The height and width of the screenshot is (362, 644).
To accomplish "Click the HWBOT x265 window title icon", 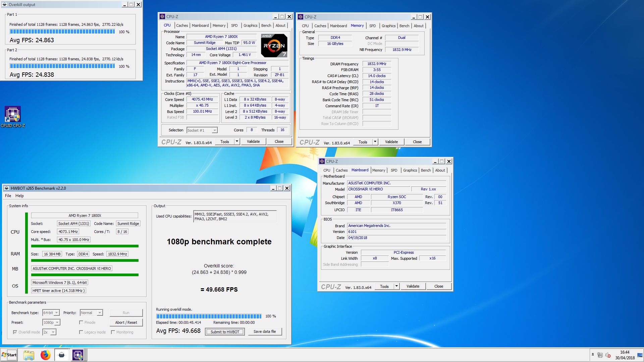I will [x=6, y=188].
